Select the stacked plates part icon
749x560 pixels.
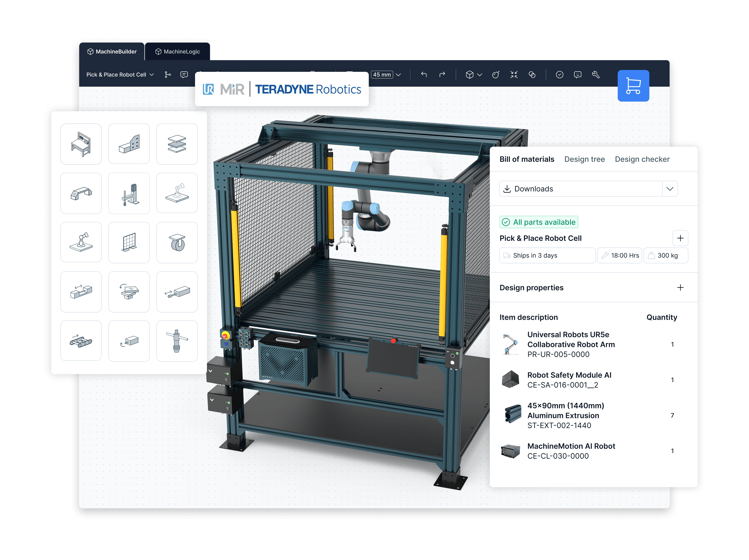coord(177,144)
